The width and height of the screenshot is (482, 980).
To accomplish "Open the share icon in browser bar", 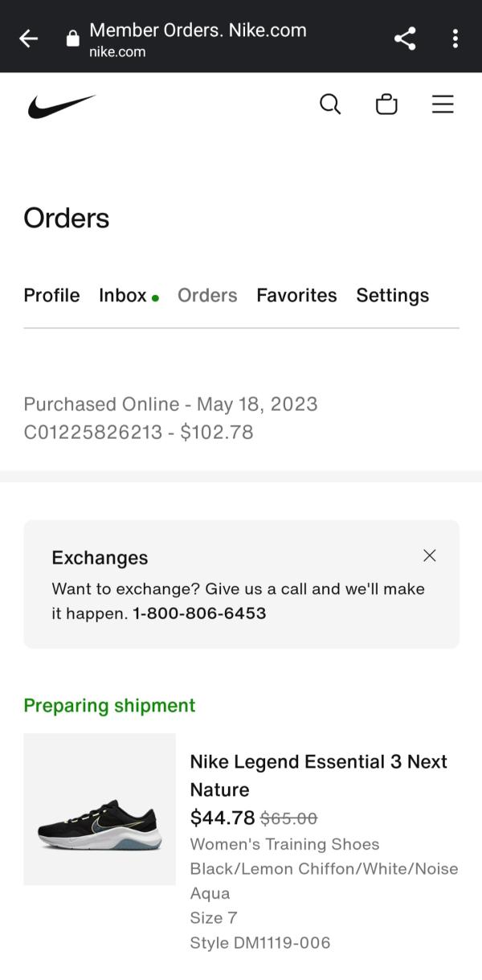I will (405, 38).
